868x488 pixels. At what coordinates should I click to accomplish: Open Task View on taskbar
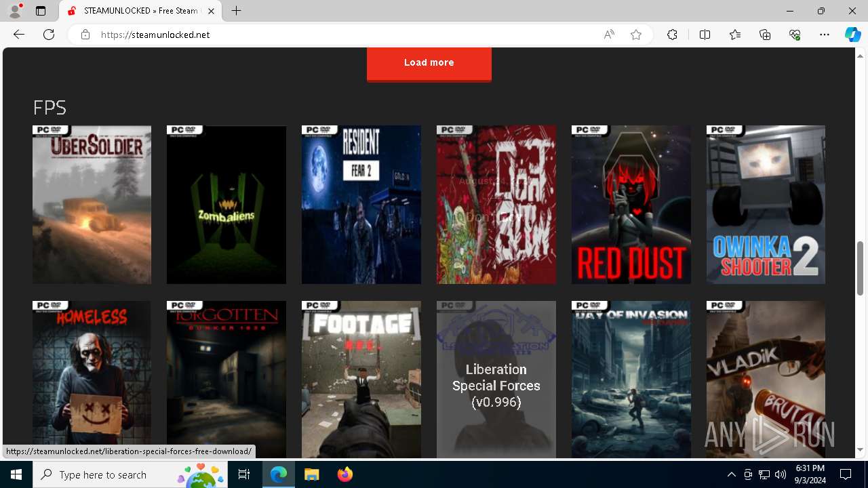[244, 474]
